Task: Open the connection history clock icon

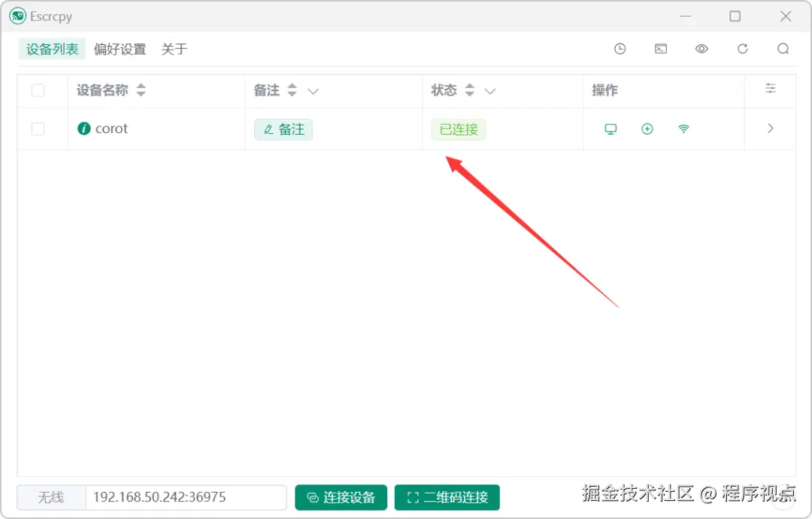Action: (x=620, y=48)
